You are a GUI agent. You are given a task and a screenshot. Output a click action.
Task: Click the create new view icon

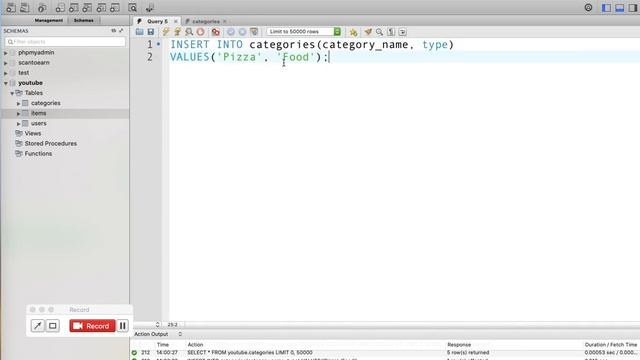point(87,7)
